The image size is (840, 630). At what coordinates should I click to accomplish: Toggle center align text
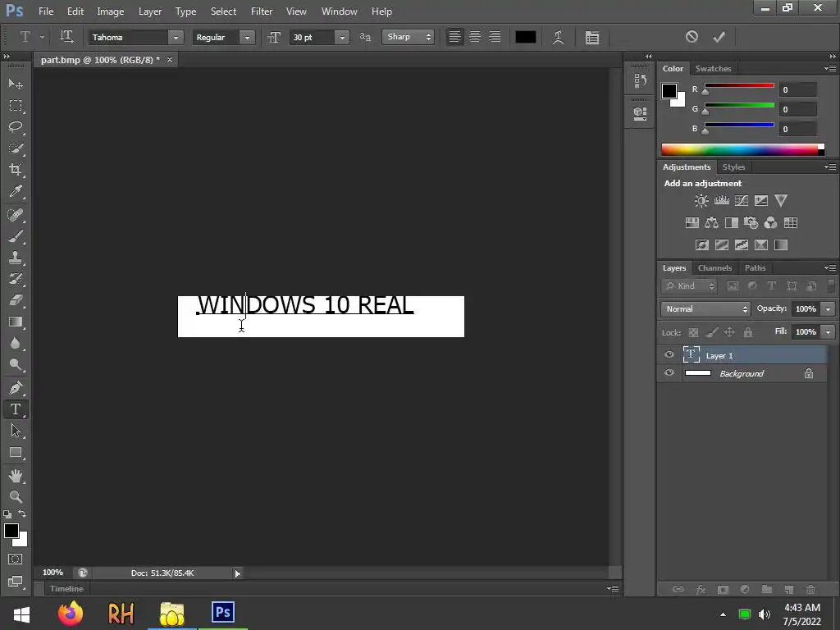pos(475,37)
